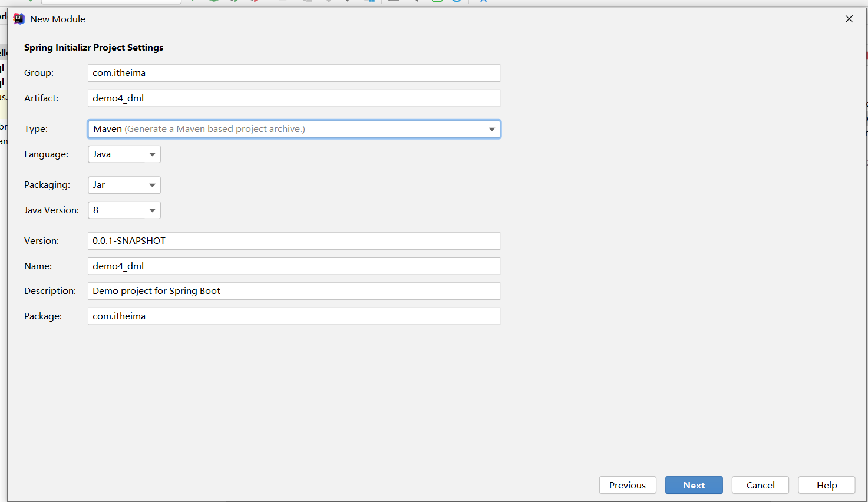The height and width of the screenshot is (502, 868).
Task: Click the 'Artifact:' label
Action: [x=41, y=98]
